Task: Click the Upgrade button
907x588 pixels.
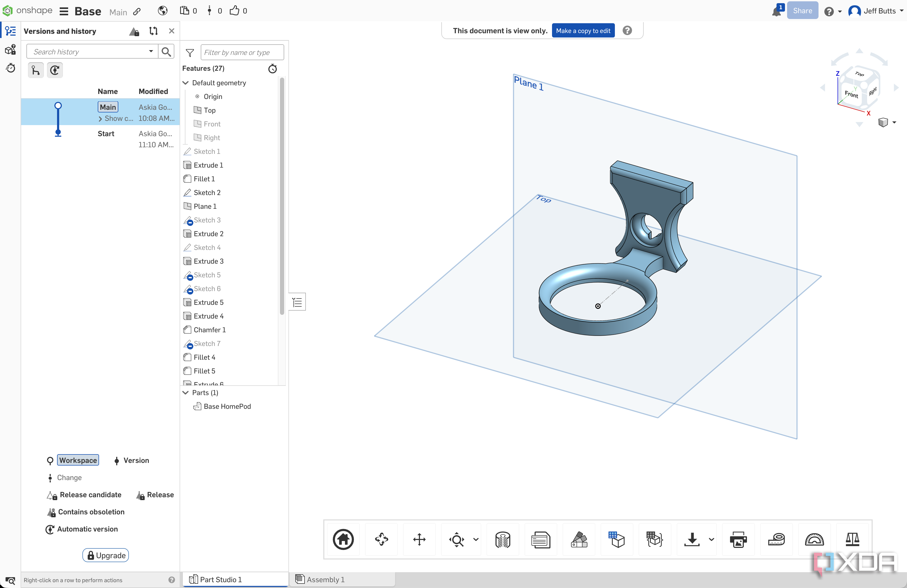Action: pyautogui.click(x=106, y=555)
